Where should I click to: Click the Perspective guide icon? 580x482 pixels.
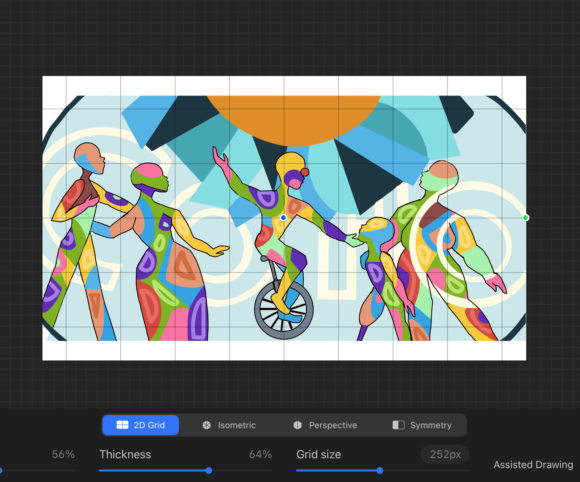(x=297, y=425)
